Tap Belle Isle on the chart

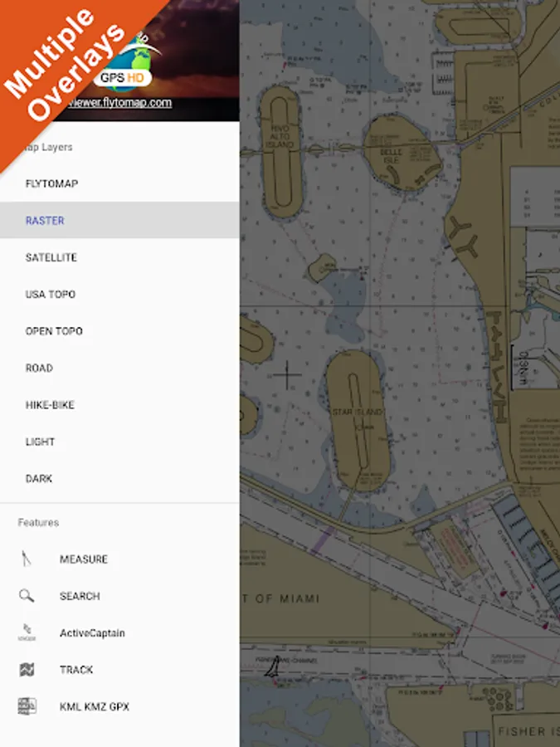pos(402,154)
